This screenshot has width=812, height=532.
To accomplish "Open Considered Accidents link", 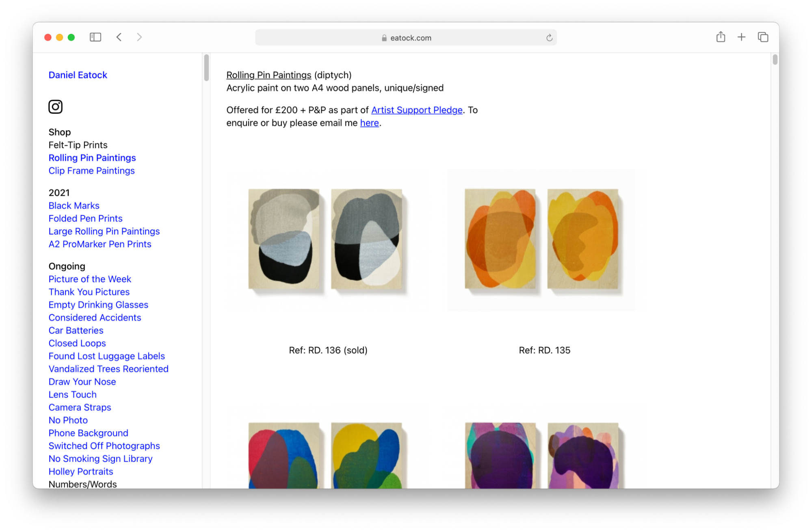I will (x=95, y=318).
